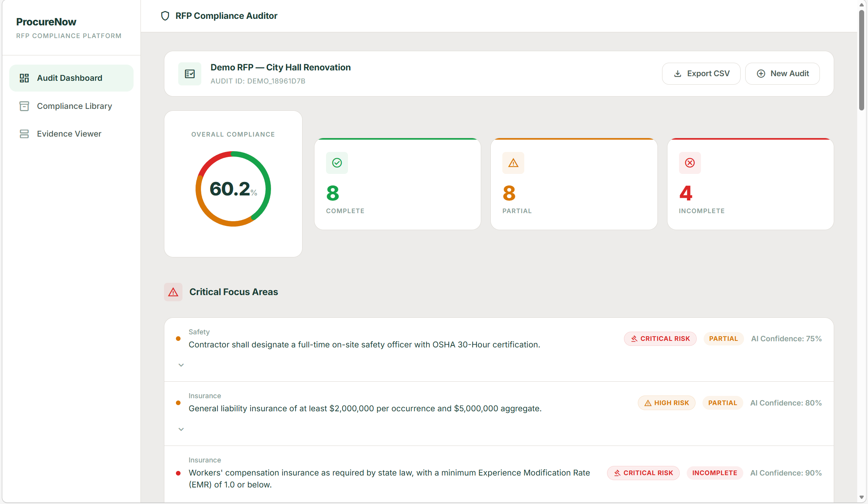Image resolution: width=868 pixels, height=504 pixels.
Task: Expand the Safety officer requirement row
Action: pyautogui.click(x=181, y=365)
